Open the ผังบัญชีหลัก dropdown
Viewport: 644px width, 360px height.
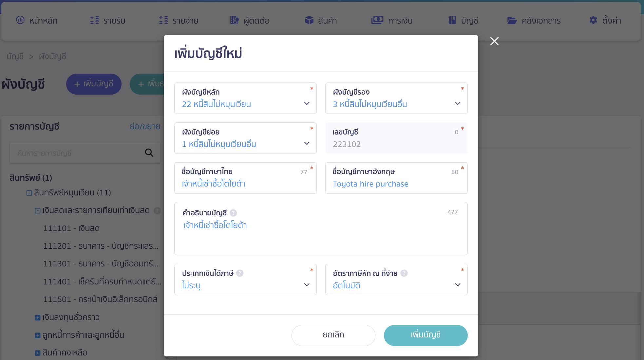tap(245, 98)
